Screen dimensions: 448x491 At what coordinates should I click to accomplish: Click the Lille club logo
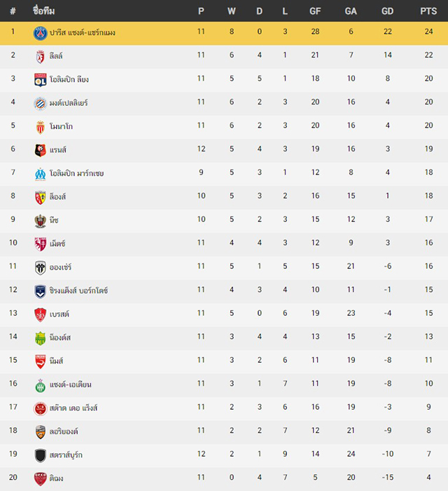(40, 57)
